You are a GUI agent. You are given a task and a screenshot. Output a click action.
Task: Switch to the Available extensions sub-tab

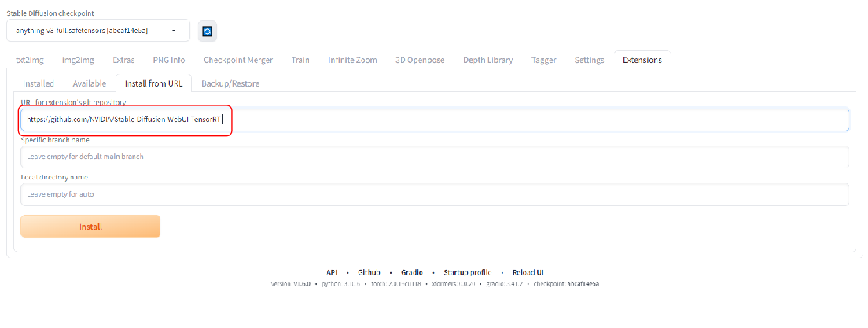(x=89, y=83)
